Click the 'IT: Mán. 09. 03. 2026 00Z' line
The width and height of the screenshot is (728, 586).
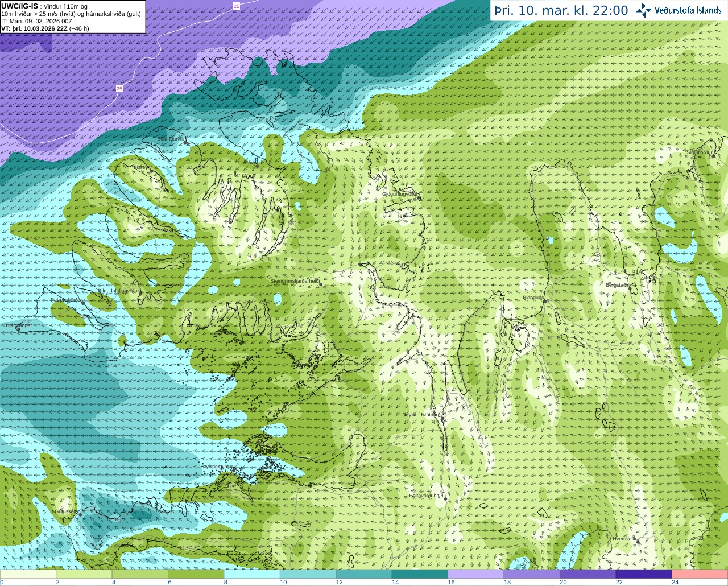(36, 21)
